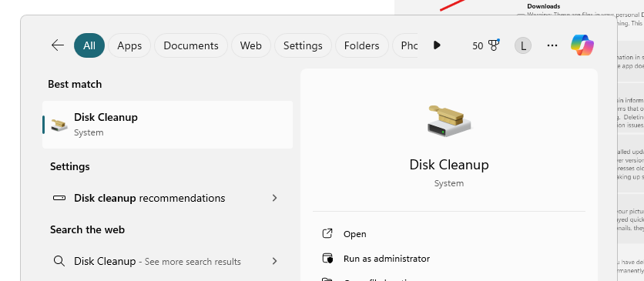Open the three-dot more options menu

coord(552,45)
